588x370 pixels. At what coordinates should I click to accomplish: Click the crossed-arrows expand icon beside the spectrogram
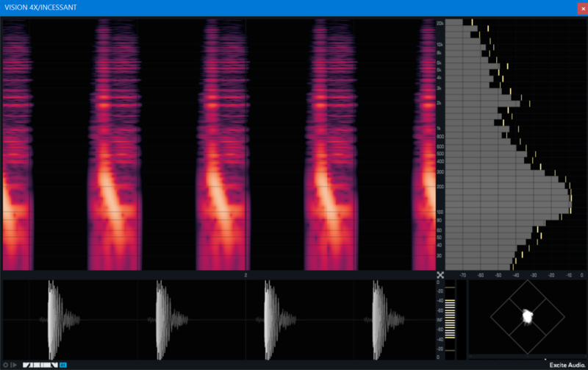(440, 275)
